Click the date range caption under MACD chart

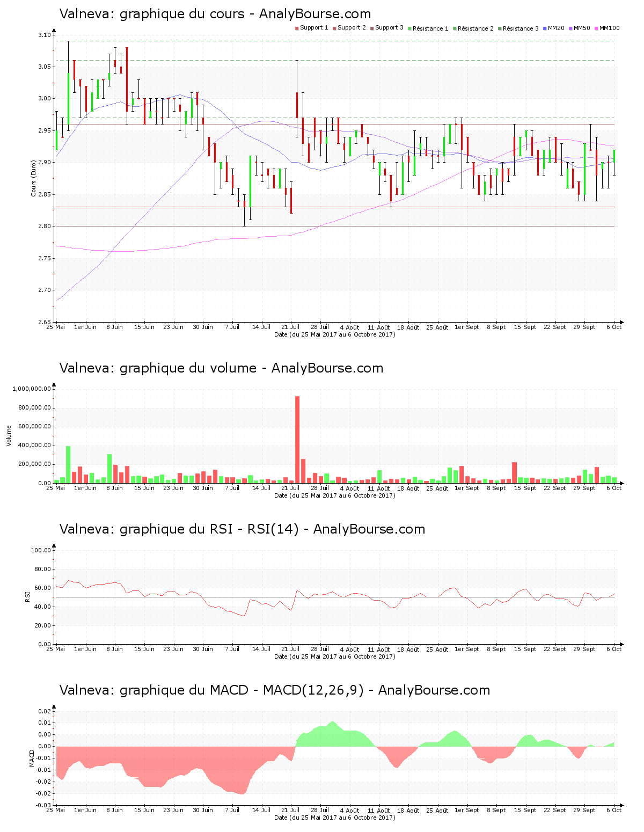pyautogui.click(x=335, y=817)
